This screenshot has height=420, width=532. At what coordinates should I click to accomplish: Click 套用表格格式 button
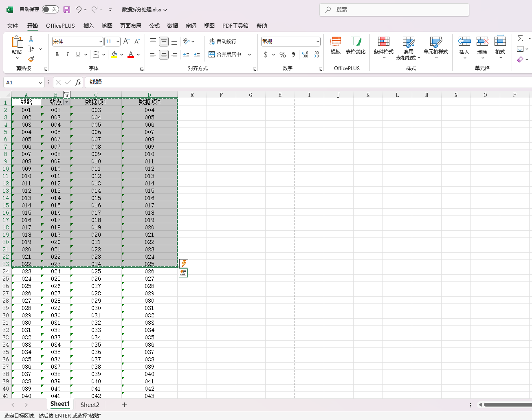tap(408, 48)
